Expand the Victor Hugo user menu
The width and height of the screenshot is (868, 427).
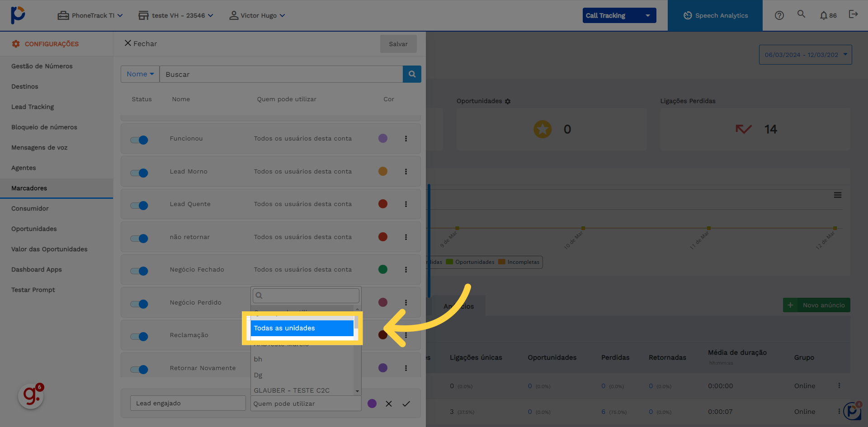tap(257, 15)
